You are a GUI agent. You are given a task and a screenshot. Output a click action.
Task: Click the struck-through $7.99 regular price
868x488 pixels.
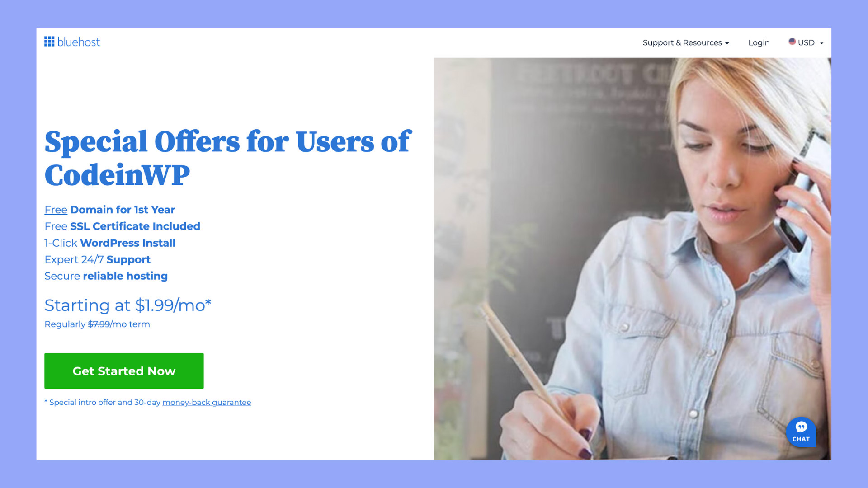(x=99, y=324)
